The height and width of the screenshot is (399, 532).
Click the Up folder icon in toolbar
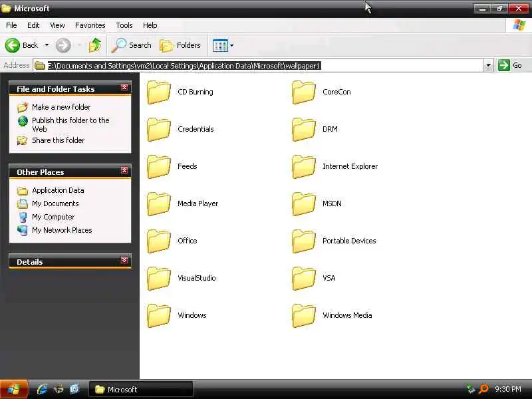pos(94,45)
